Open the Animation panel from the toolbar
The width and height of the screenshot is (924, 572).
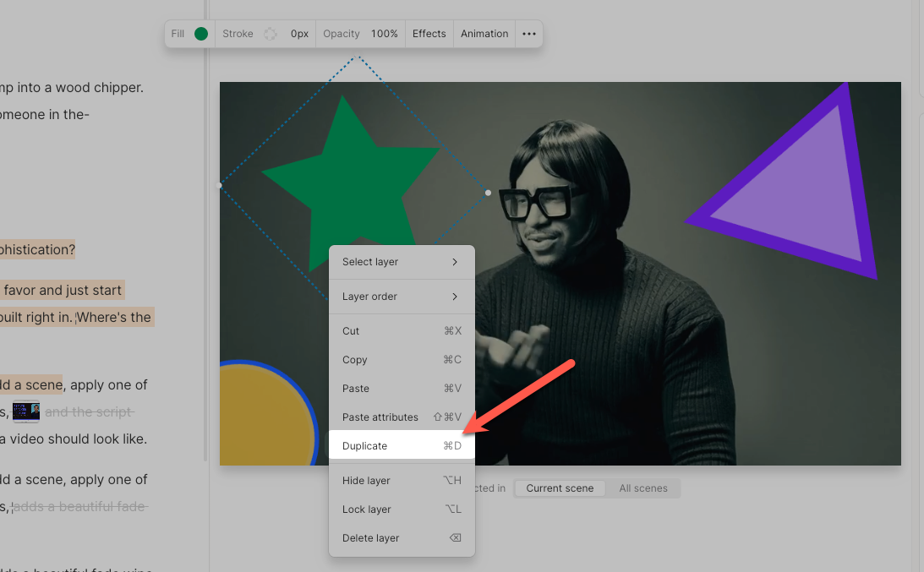tap(484, 33)
